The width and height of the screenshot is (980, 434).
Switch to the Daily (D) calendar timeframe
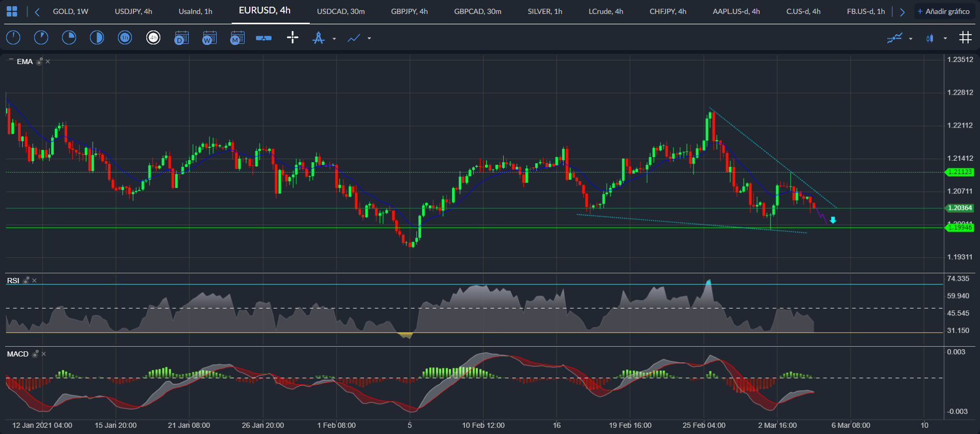[x=181, y=38]
